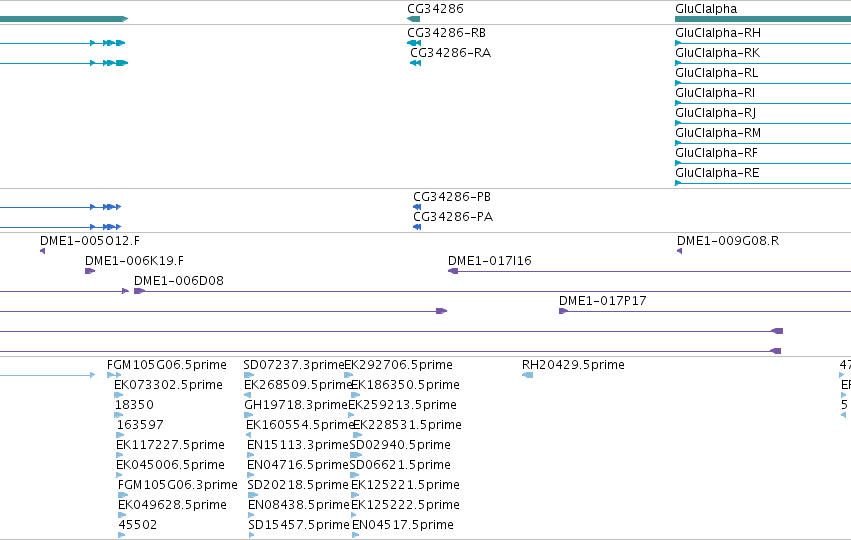Click EST EK259213.5prime
This screenshot has height=540, width=851.
click(x=402, y=405)
